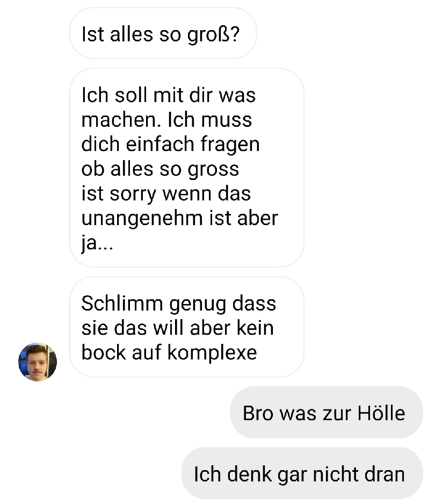Click the line 'machen. Ich muss'

(x=166, y=120)
